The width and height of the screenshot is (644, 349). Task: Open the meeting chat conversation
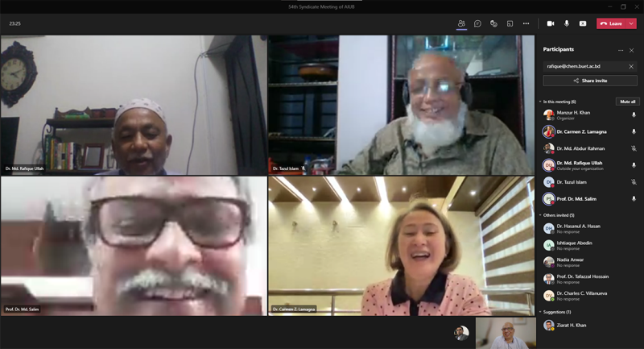click(477, 23)
